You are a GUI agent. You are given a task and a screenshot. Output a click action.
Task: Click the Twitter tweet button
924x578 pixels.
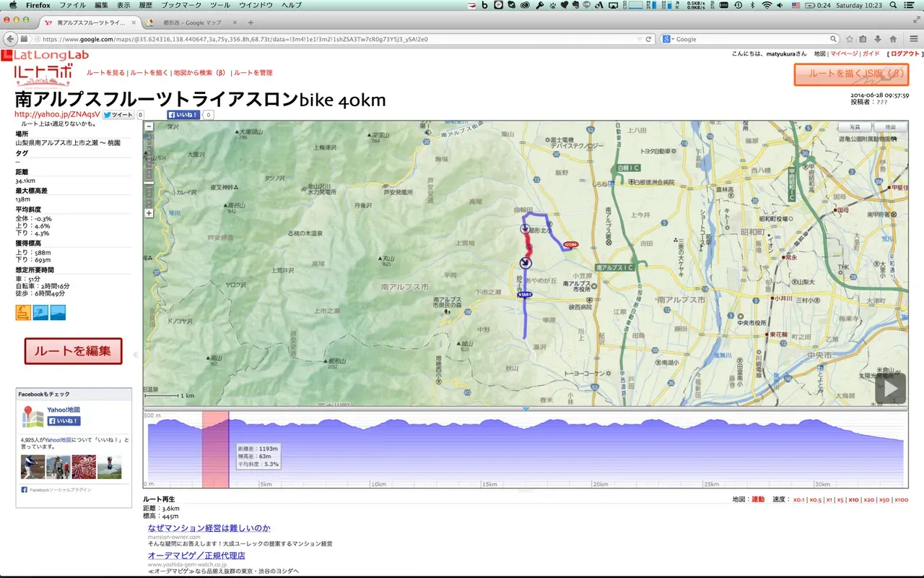(x=118, y=114)
